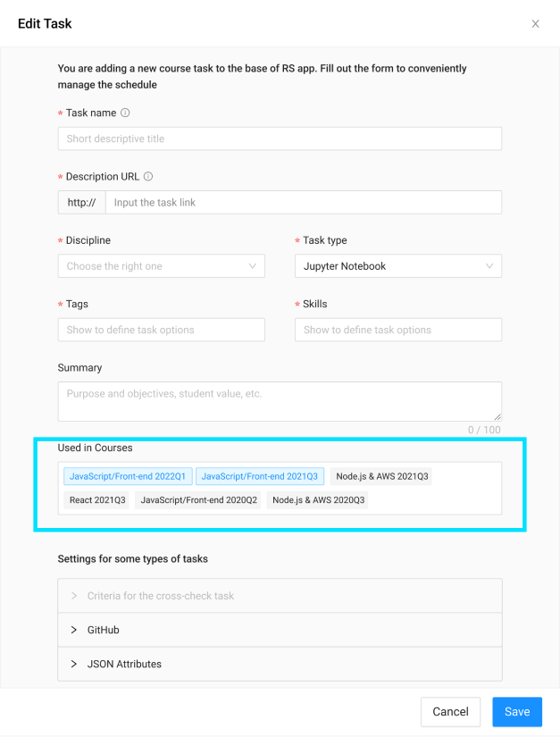Click the Settings for some types heading
This screenshot has width=560, height=737.
[x=132, y=559]
